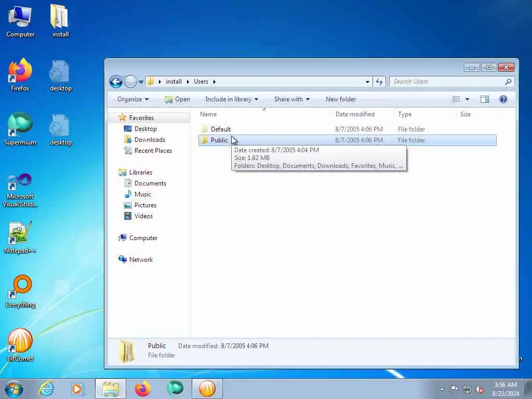Screen dimensions: 532x399
Task: Select the Supermium desktop shortcut
Action: [20, 129]
